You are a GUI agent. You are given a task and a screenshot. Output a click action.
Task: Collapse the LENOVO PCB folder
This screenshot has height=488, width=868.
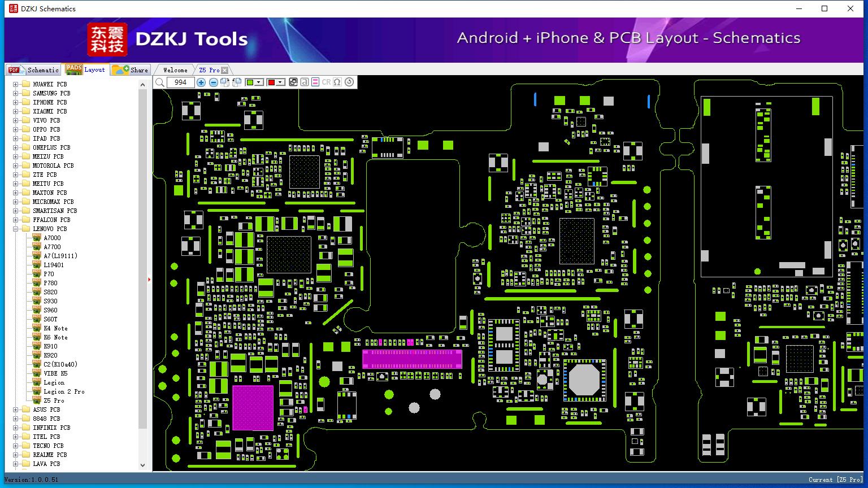coord(16,229)
